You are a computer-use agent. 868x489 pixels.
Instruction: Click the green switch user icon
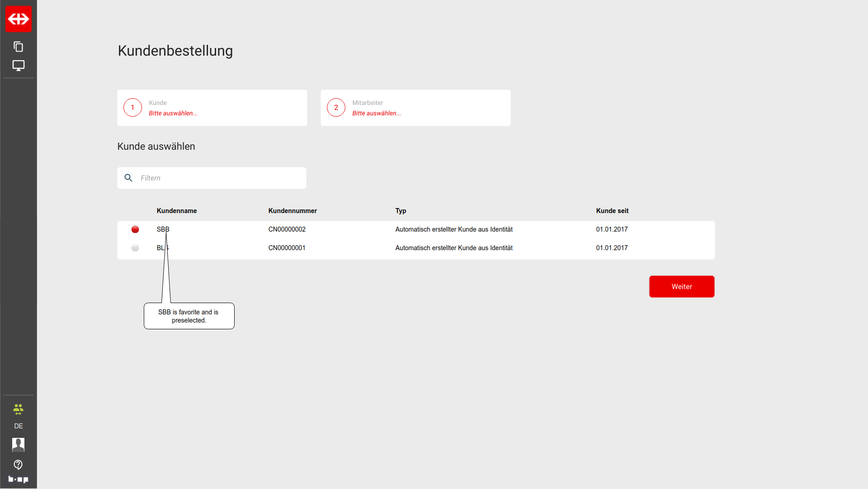(x=19, y=409)
